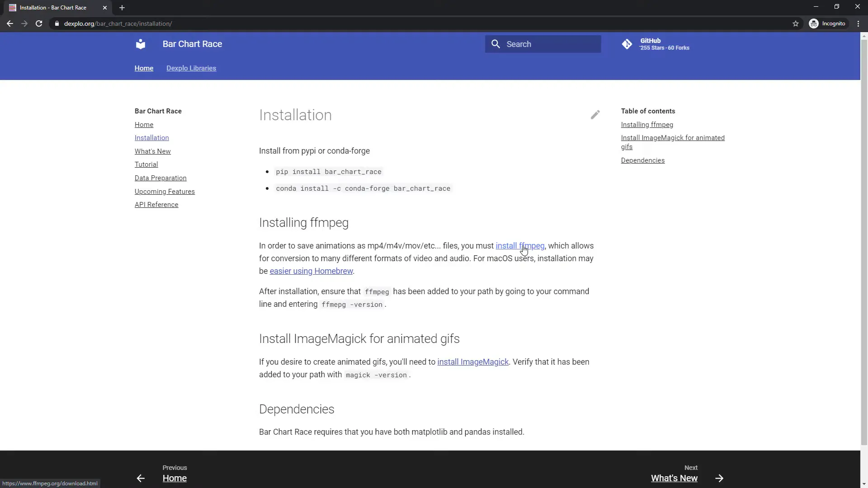The image size is (868, 488).
Task: Click the edit pencil icon on the Installation page
Action: tap(595, 114)
